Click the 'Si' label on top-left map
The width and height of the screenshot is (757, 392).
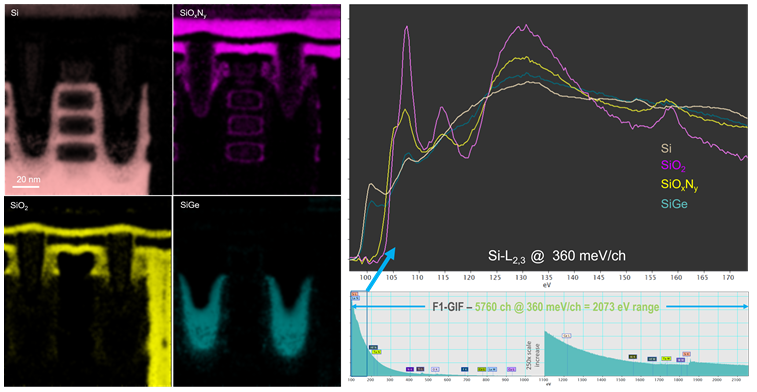[14, 13]
